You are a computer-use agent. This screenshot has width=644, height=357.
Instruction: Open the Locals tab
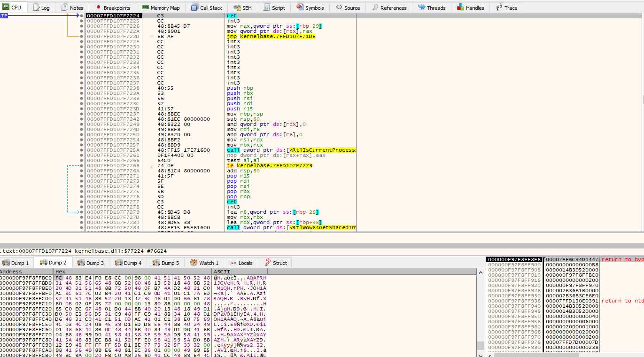click(x=241, y=263)
